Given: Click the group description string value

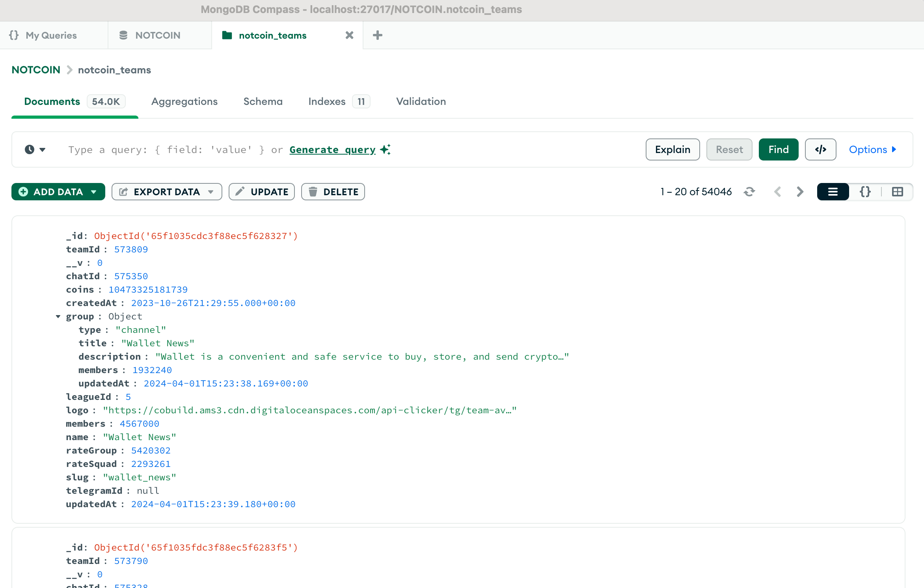Looking at the screenshot, I should [x=362, y=357].
